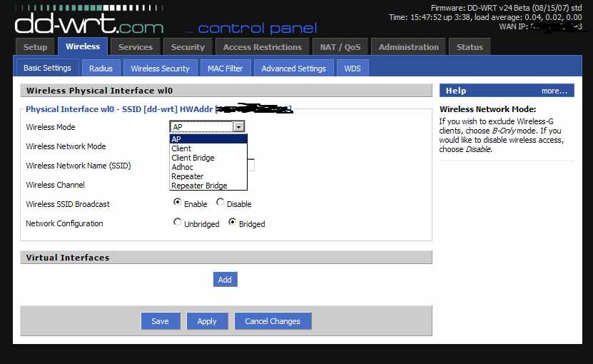This screenshot has height=364, width=593.
Task: Go to the Administration tab
Action: coord(408,47)
